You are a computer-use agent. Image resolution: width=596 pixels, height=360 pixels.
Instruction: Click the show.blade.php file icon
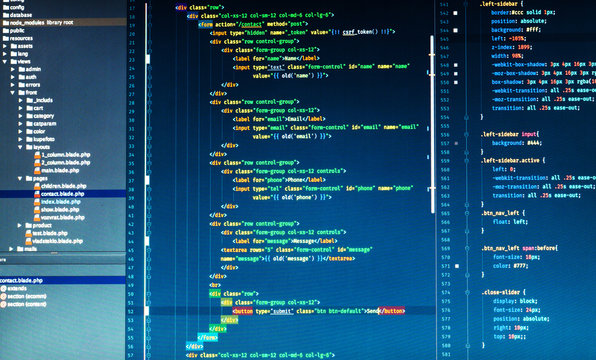pos(37,209)
